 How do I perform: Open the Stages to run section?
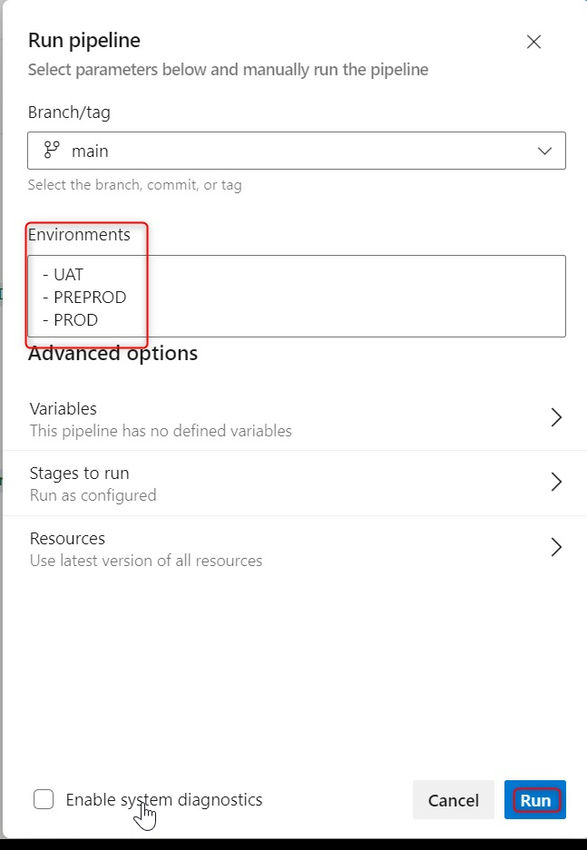tap(295, 483)
